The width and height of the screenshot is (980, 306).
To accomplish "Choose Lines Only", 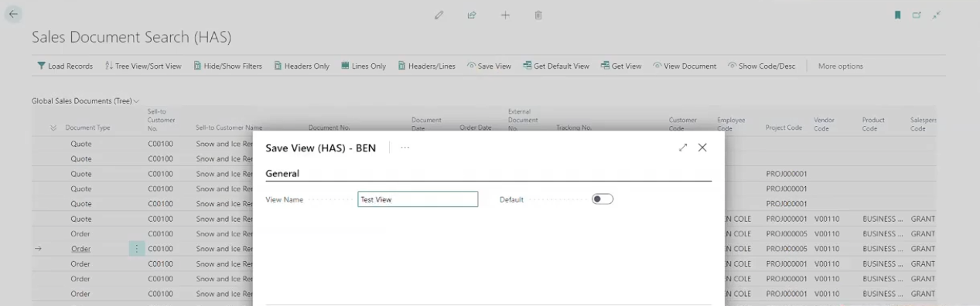I will pyautogui.click(x=364, y=66).
